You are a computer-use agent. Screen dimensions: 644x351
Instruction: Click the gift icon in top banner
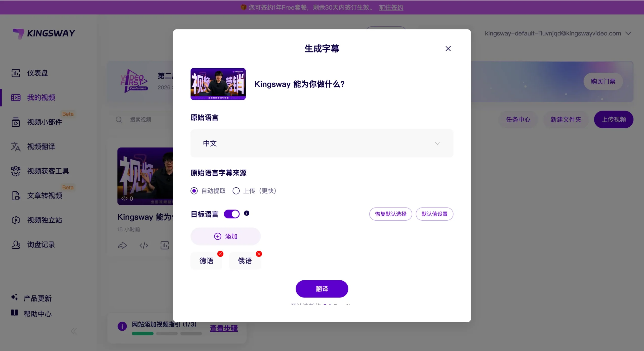coord(243,7)
